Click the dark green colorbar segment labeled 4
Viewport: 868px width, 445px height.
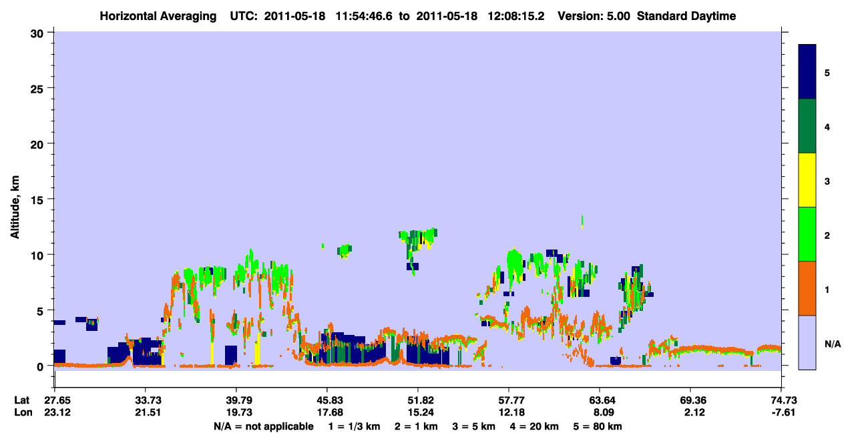tap(807, 126)
